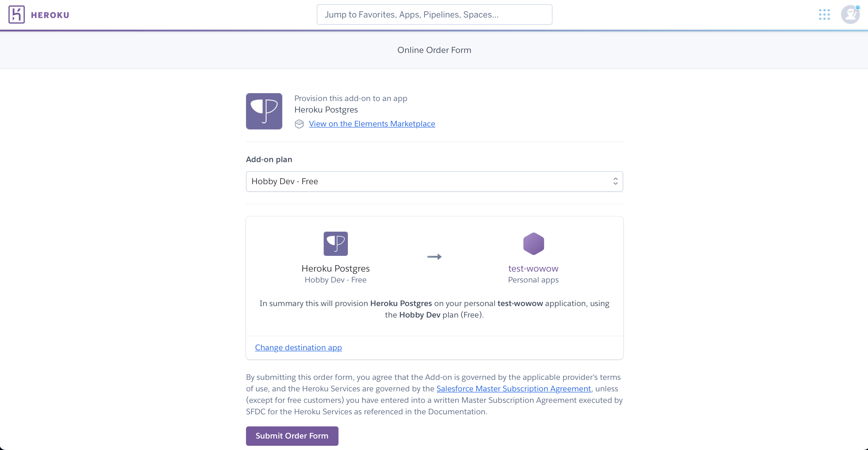The width and height of the screenshot is (868, 450).
Task: Click the Online Order Form page heading
Action: (434, 50)
